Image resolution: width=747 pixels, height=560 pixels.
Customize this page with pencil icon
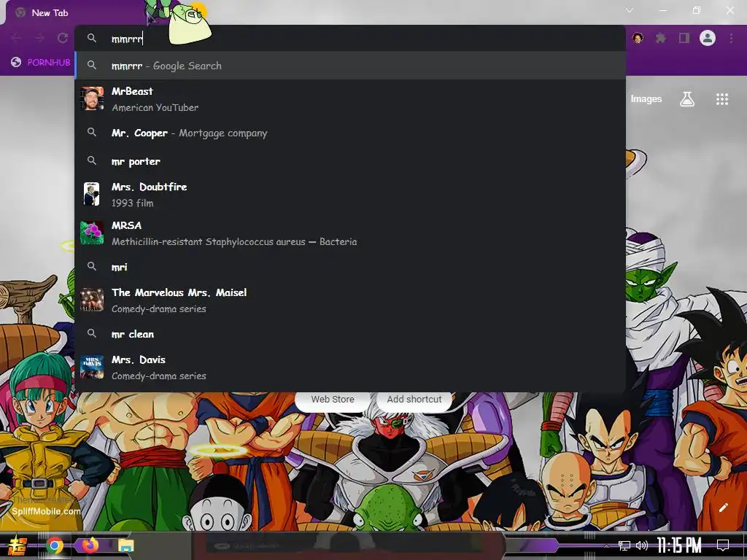[x=723, y=507]
